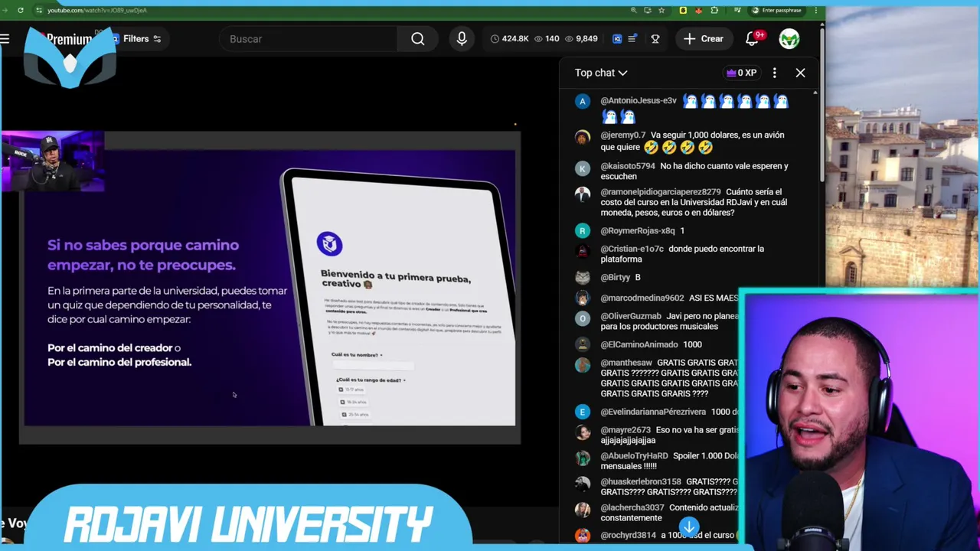Click the yellow extension icon in toolbar
This screenshot has width=980, height=551.
683,10
